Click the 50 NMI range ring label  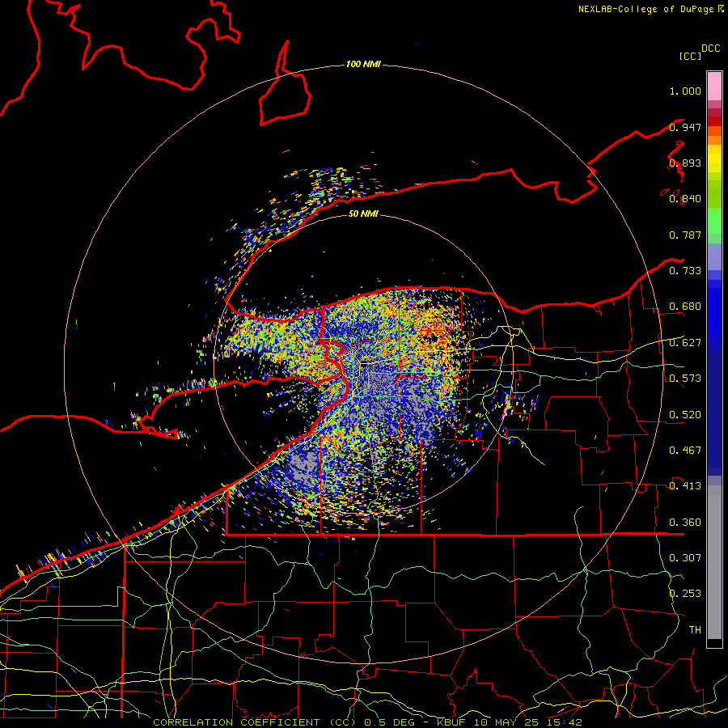[x=363, y=214]
